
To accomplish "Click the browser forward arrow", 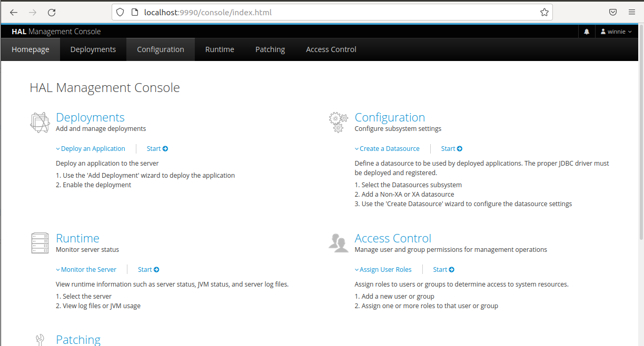I will click(x=33, y=12).
